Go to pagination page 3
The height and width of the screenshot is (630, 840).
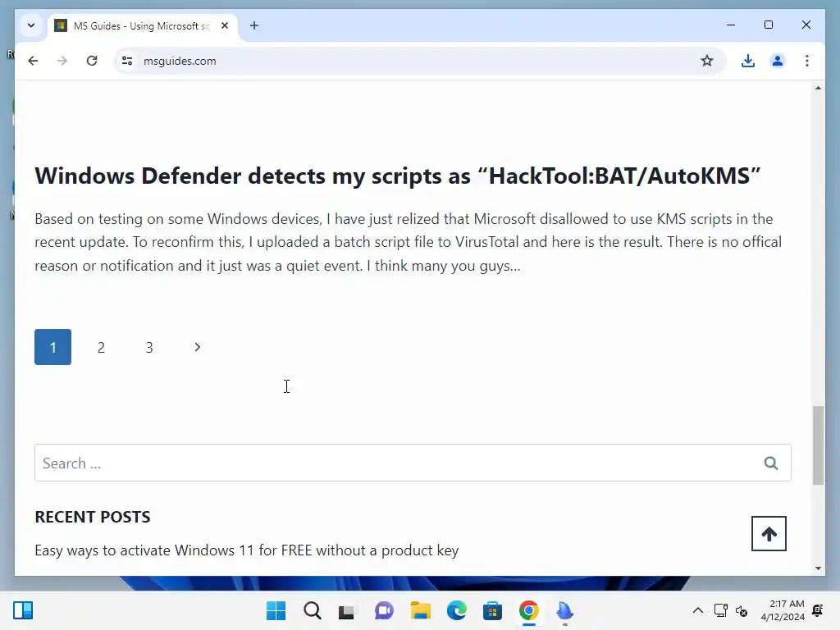click(x=149, y=347)
